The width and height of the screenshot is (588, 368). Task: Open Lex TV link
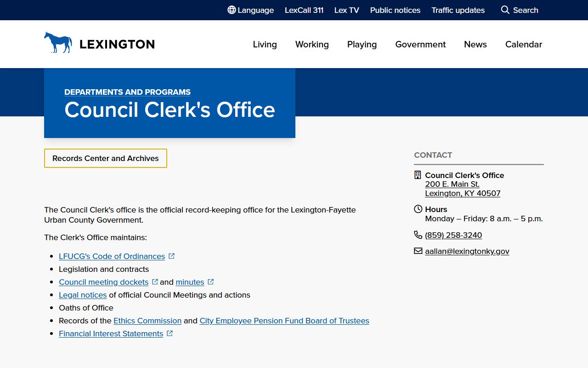(347, 10)
